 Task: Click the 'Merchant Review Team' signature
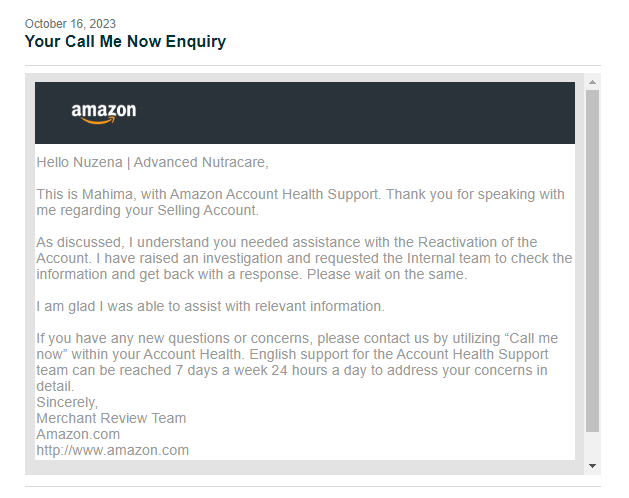tap(111, 418)
